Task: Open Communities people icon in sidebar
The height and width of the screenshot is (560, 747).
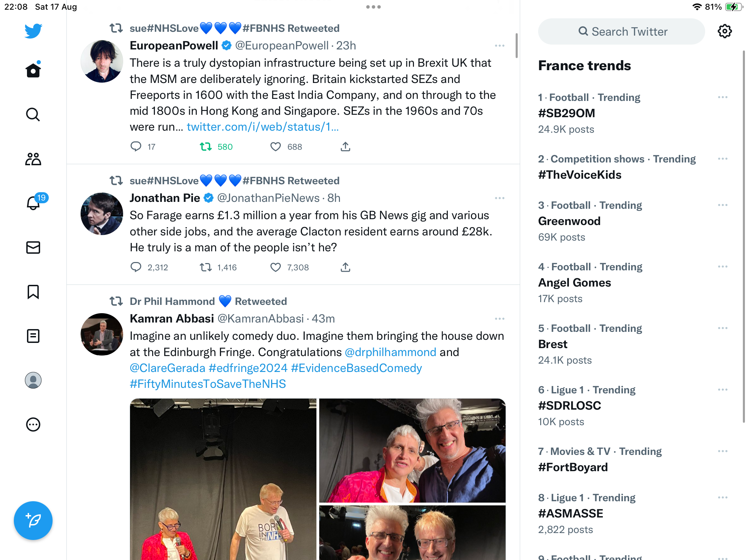Action: [33, 159]
